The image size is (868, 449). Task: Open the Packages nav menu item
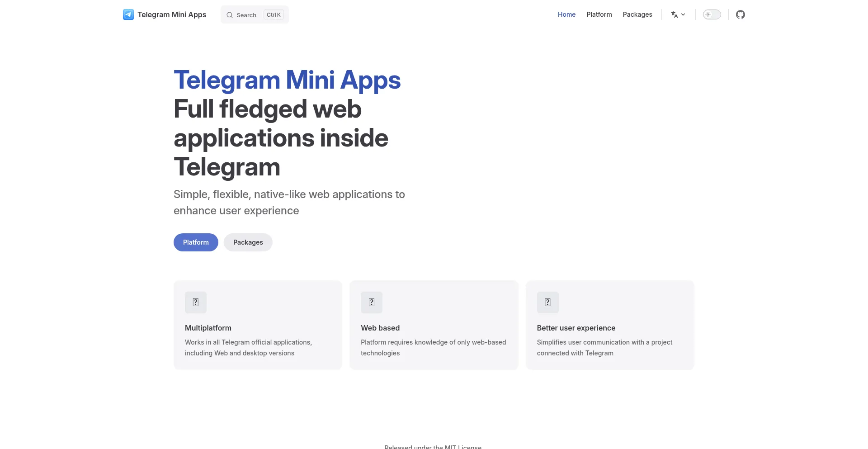(637, 14)
